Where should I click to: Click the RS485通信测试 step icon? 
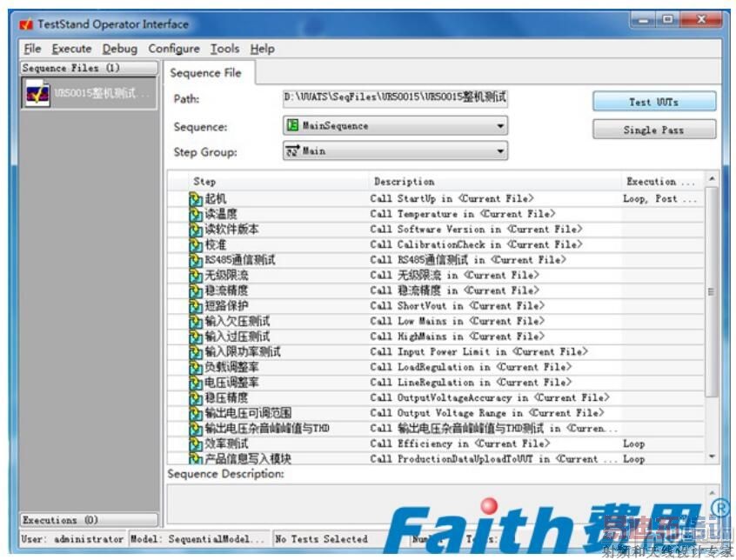tap(195, 261)
